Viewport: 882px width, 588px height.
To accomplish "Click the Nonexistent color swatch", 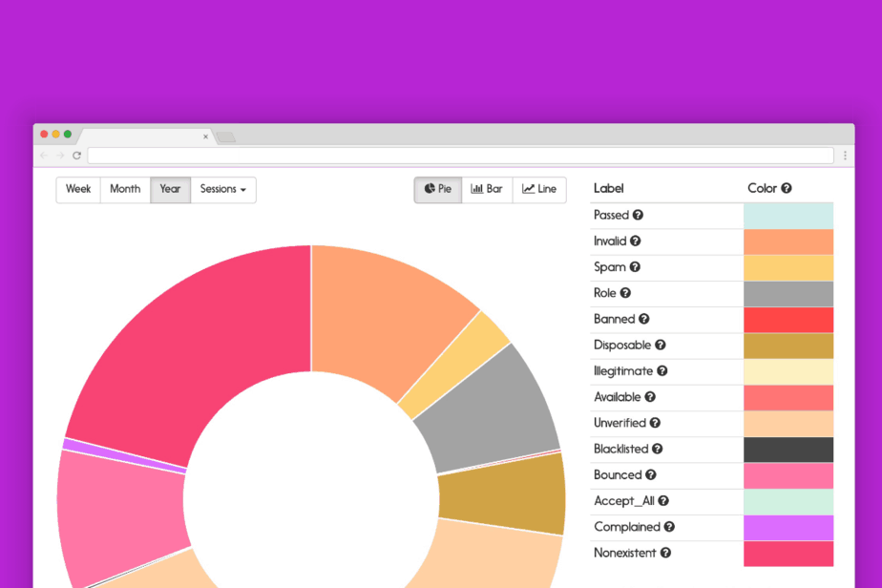I will point(788,554).
